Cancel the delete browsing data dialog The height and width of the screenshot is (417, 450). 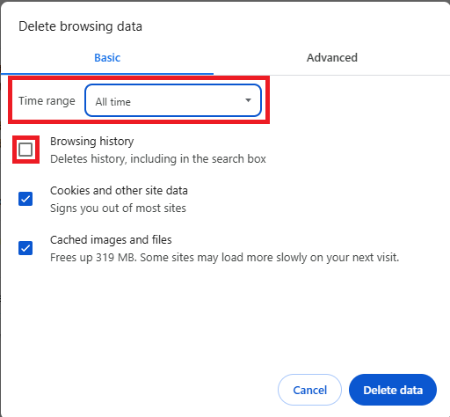[x=310, y=390]
